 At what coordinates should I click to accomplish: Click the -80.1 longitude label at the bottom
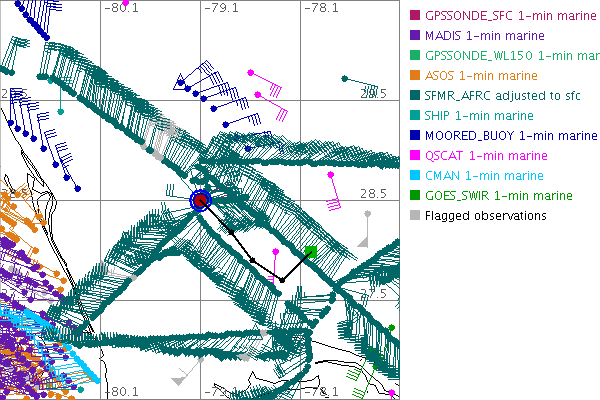(121, 392)
